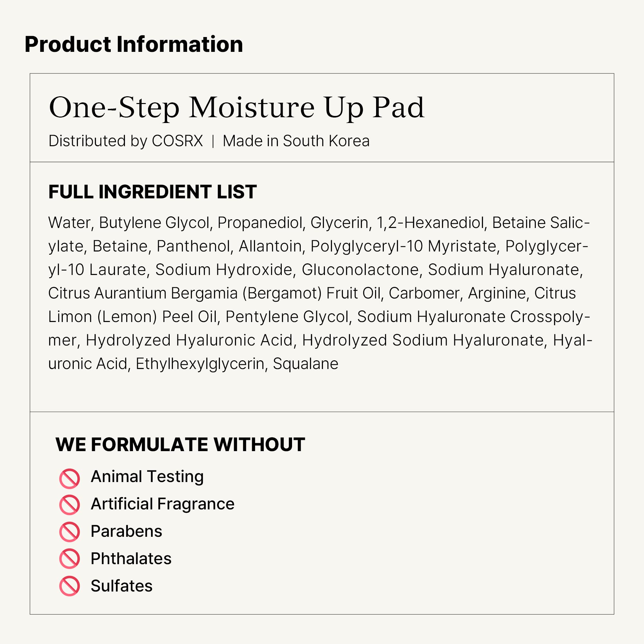Click the Artificial Fragrance label
The image size is (644, 644).
pos(162,504)
